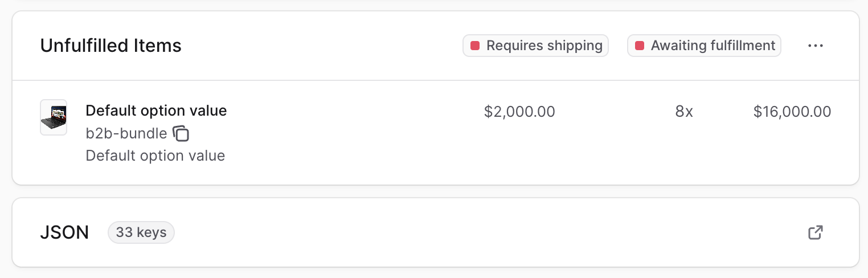Click the laptop product thumbnail
868x278 pixels.
[x=54, y=117]
